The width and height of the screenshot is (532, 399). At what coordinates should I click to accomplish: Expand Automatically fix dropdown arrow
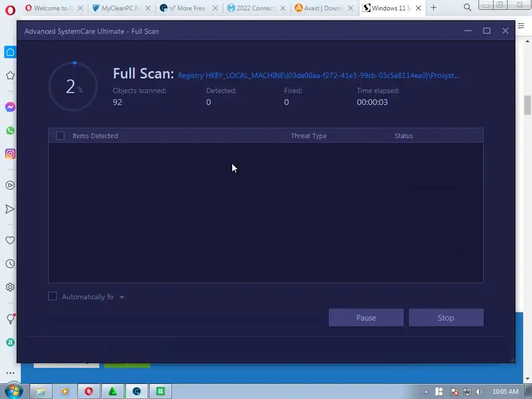click(122, 297)
